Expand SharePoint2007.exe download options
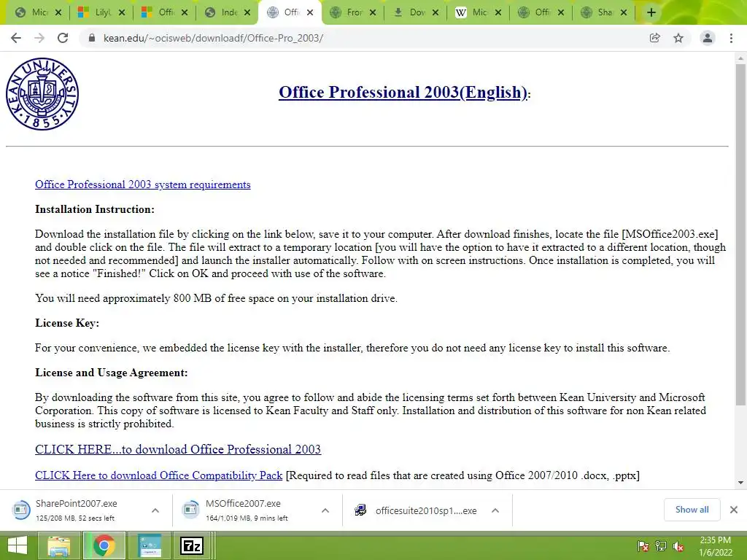This screenshot has width=747, height=560. (155, 510)
